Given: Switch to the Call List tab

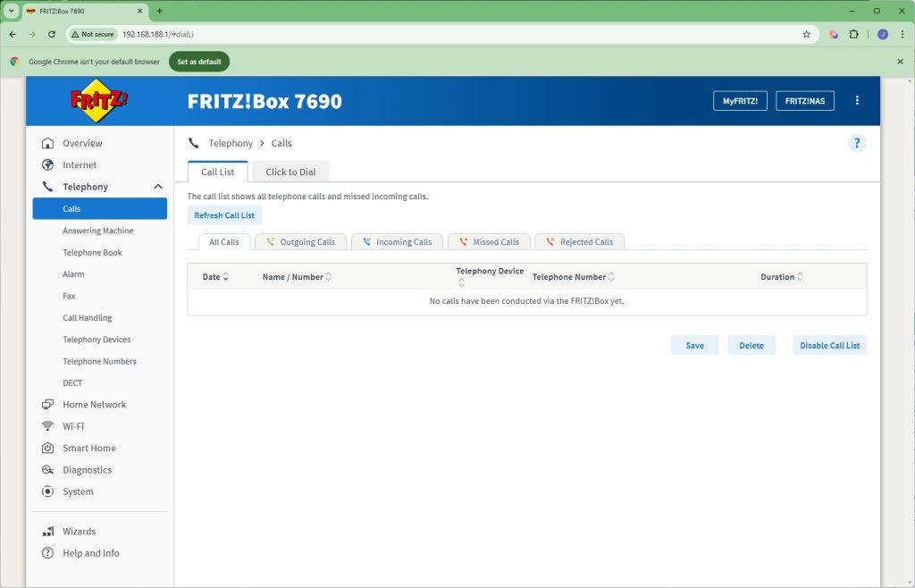Looking at the screenshot, I should click(x=218, y=172).
